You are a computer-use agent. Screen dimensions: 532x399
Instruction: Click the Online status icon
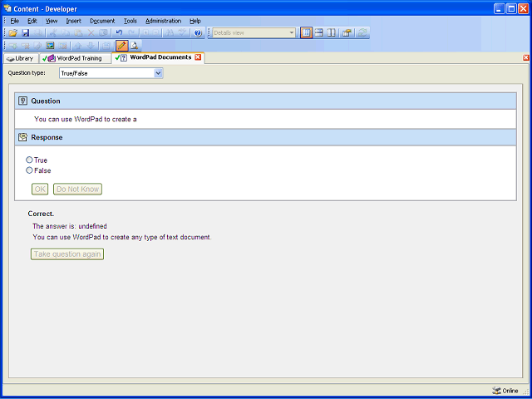(x=496, y=391)
